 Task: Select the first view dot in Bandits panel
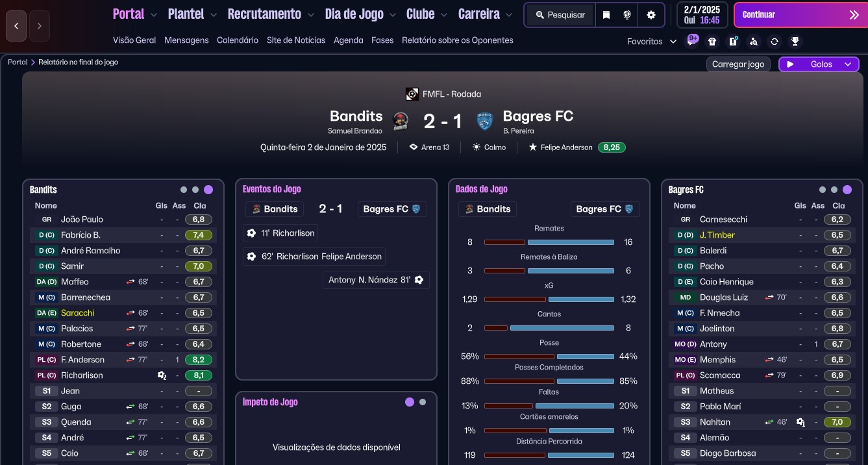click(184, 190)
